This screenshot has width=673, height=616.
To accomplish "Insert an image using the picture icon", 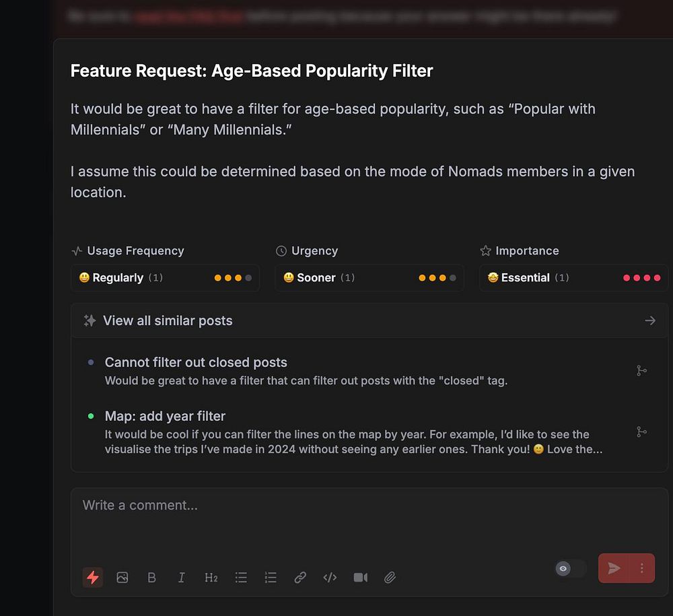I will [x=122, y=578].
